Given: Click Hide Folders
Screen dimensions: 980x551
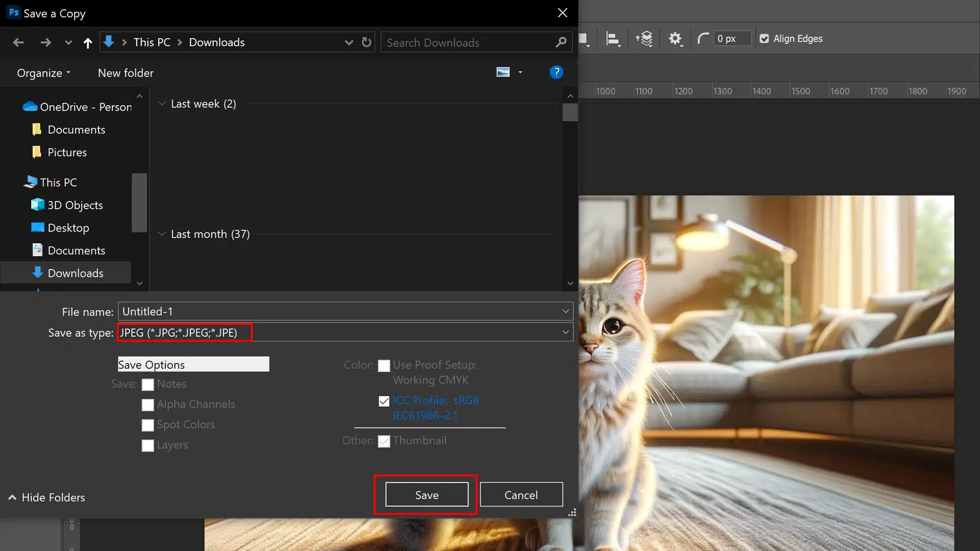Looking at the screenshot, I should pos(46,497).
